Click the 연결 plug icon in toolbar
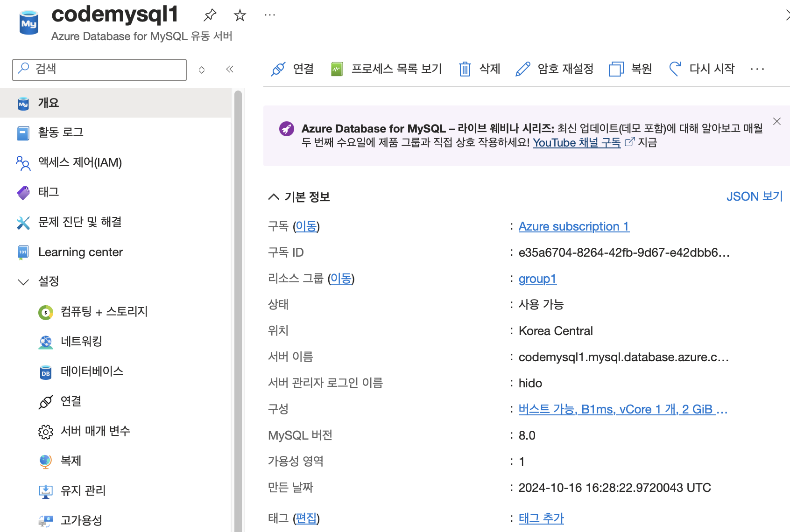The height and width of the screenshot is (532, 790). (x=278, y=69)
